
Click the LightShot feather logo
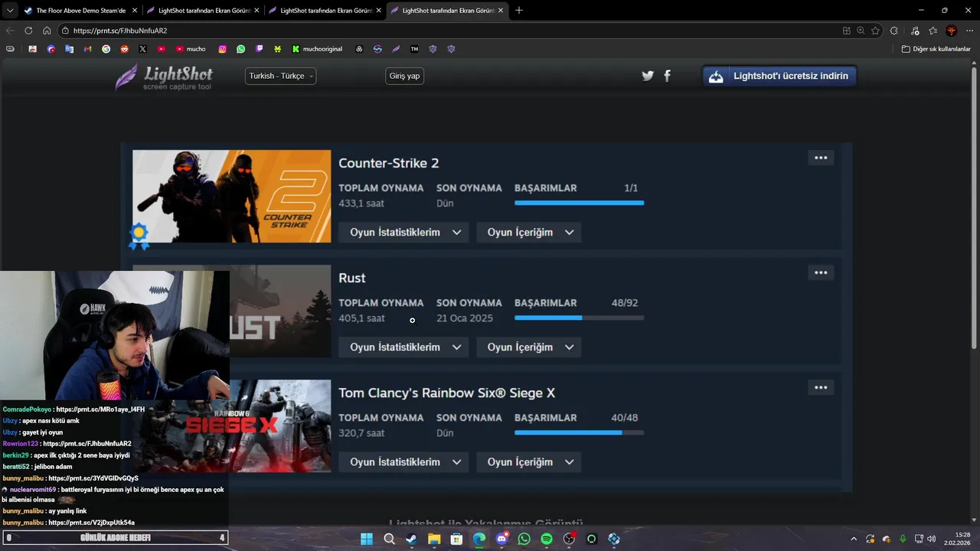click(x=126, y=77)
